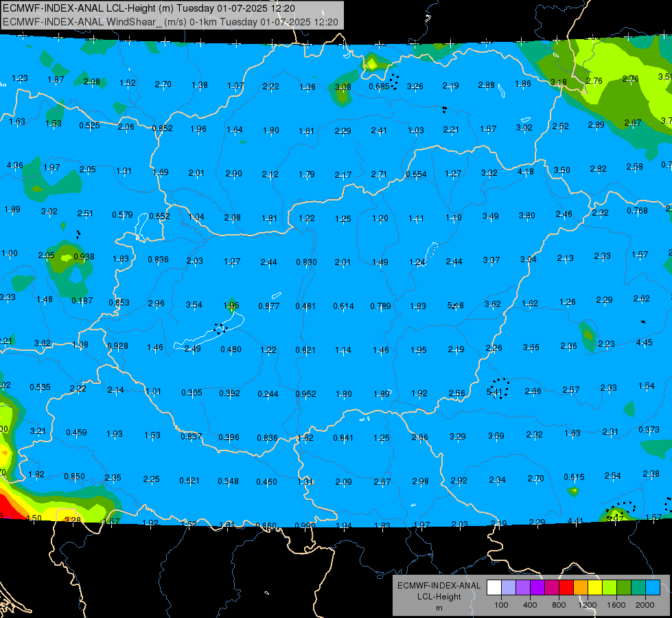Click the 0.305 wind shear value
This screenshot has height=618, width=672.
point(192,392)
